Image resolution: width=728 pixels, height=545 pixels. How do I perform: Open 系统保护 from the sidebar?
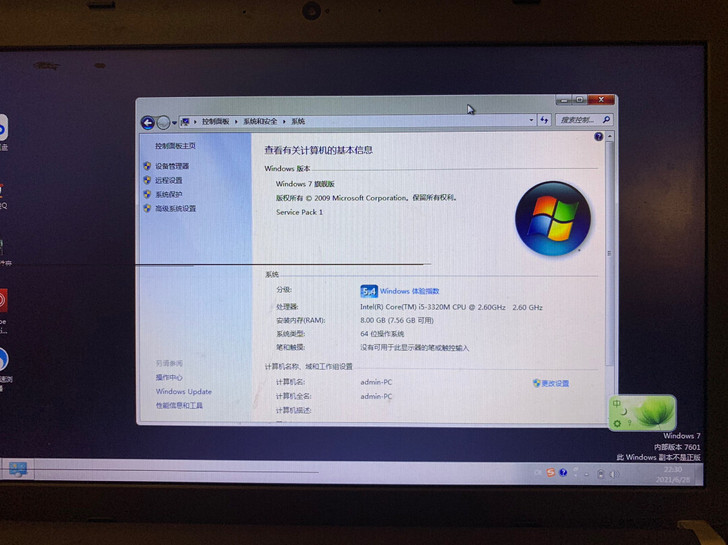(169, 194)
